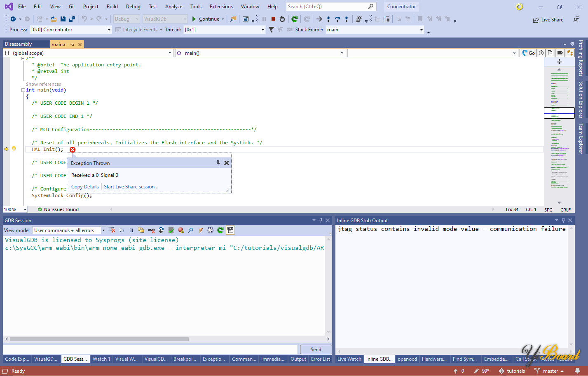588x376 pixels.
Task: Click Start Live Share session link
Action: click(x=131, y=187)
